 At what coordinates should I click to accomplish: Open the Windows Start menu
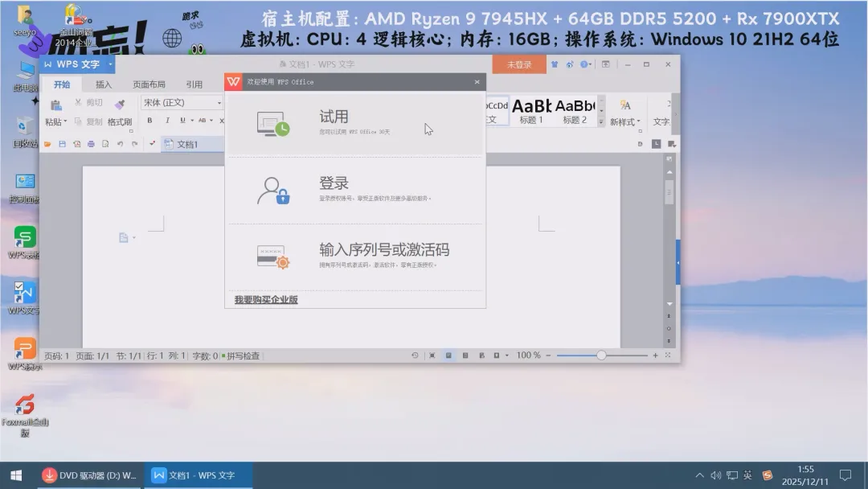(16, 475)
